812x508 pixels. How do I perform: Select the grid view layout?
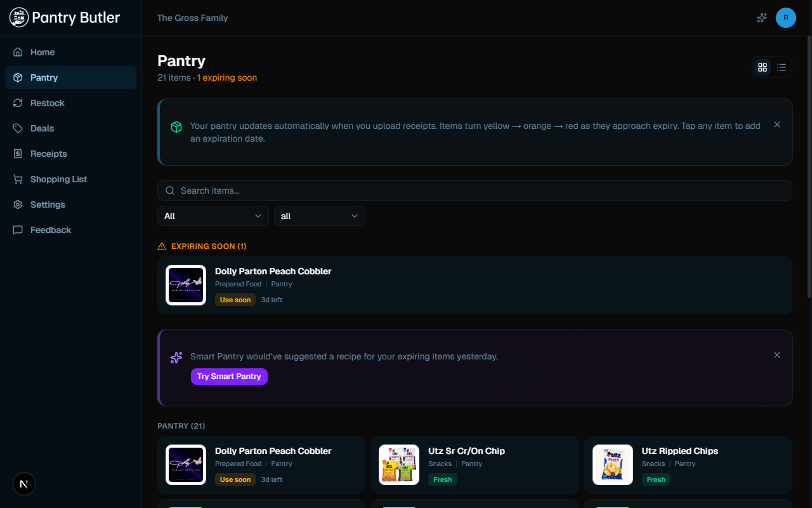762,67
